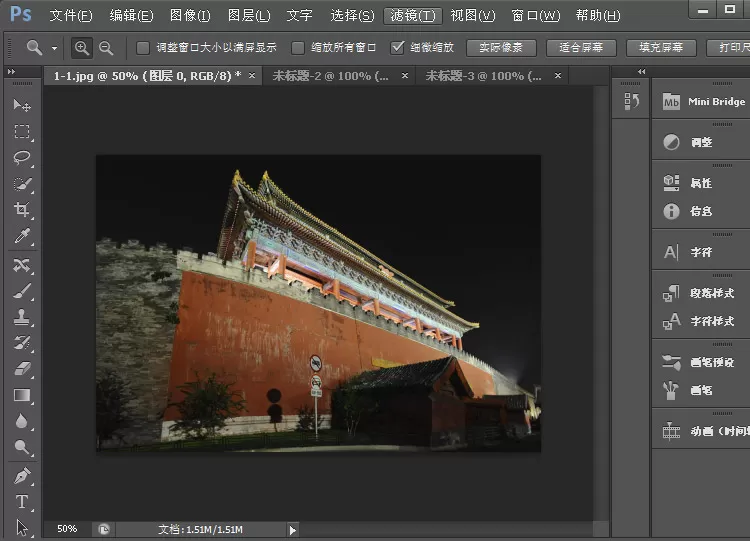Select the Rectangular Marquee tool
Image resolution: width=750 pixels, height=541 pixels.
coord(22,131)
